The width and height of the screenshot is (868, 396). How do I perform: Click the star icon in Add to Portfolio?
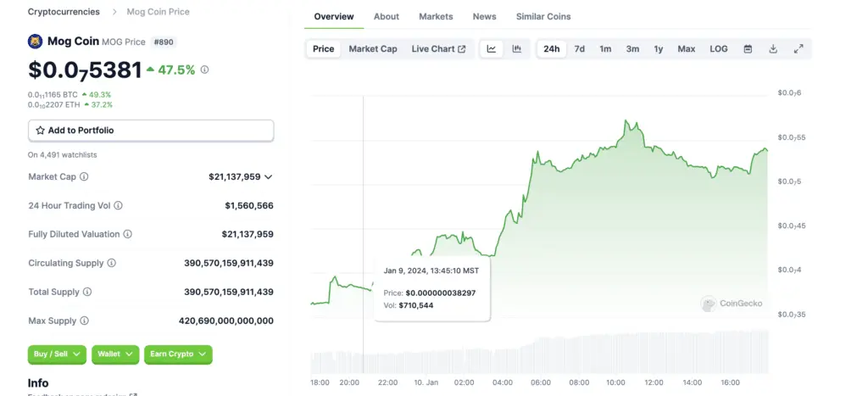click(41, 131)
